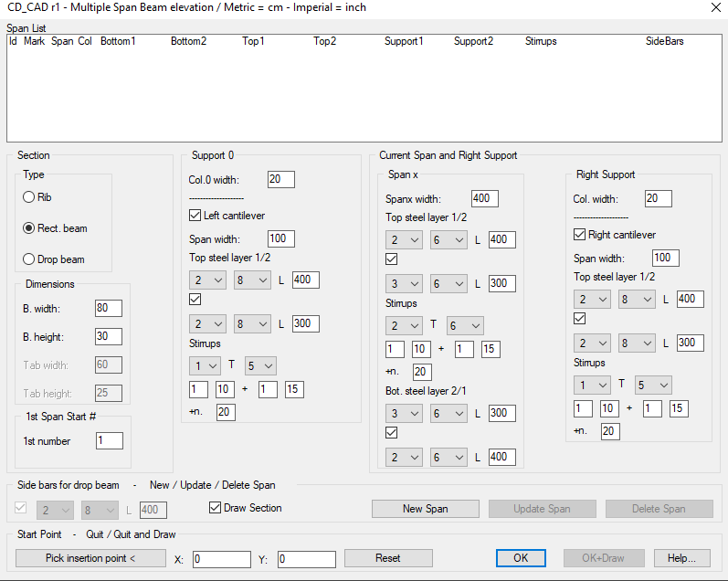
Task: Click the B. width input field
Action: click(x=108, y=308)
